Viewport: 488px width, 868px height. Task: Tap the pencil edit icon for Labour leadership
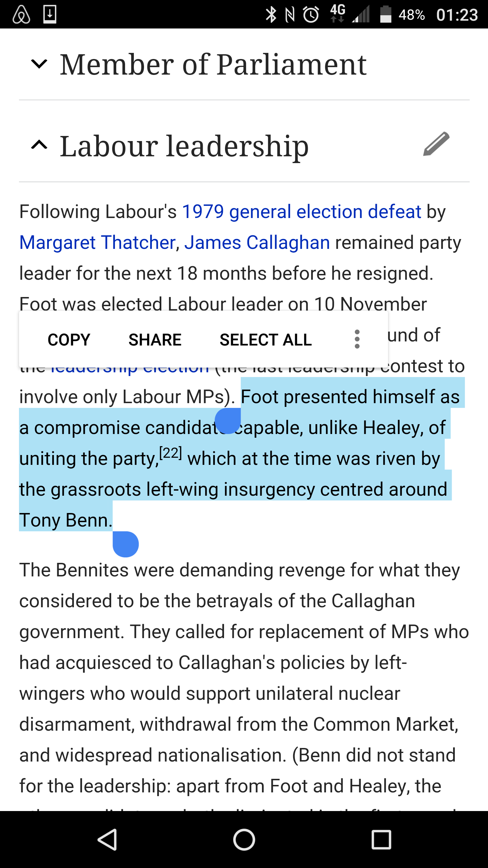[436, 144]
